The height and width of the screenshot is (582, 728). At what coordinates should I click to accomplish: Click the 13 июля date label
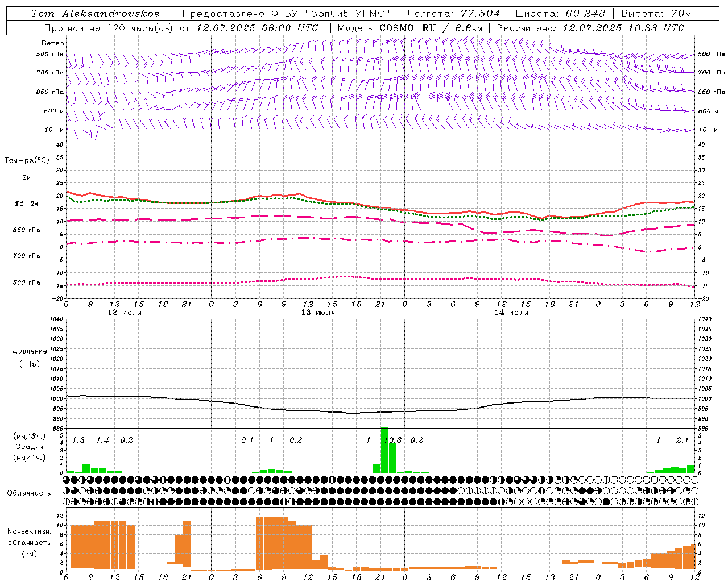tap(318, 313)
